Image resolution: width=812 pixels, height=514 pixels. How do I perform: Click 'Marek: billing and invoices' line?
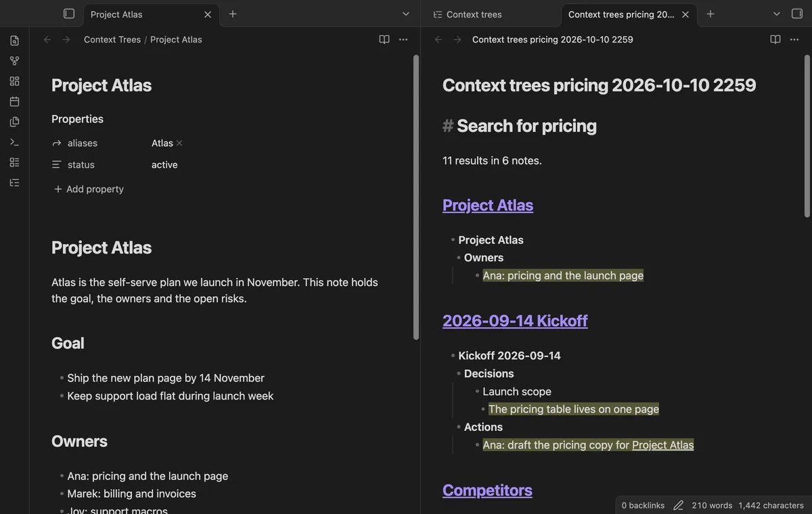click(x=132, y=494)
